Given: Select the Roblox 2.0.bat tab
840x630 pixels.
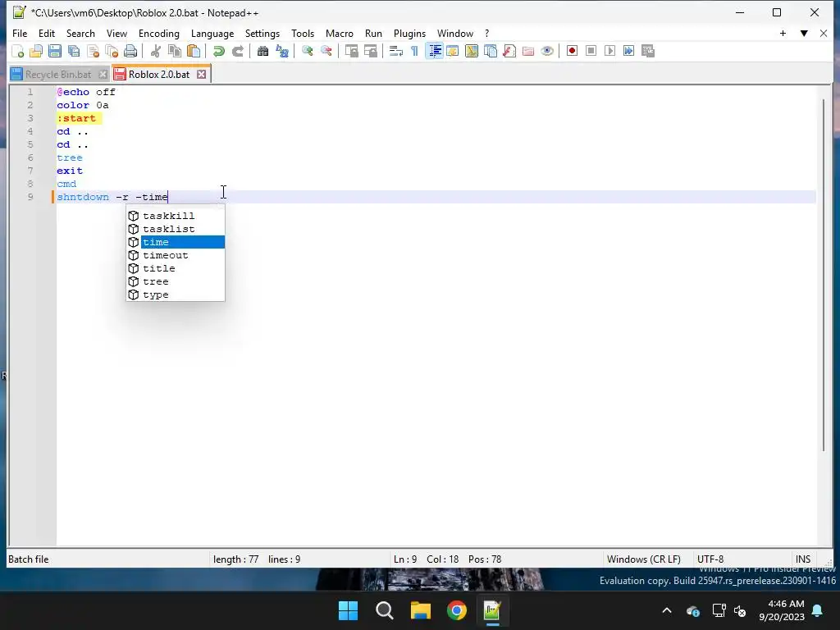Looking at the screenshot, I should [158, 75].
